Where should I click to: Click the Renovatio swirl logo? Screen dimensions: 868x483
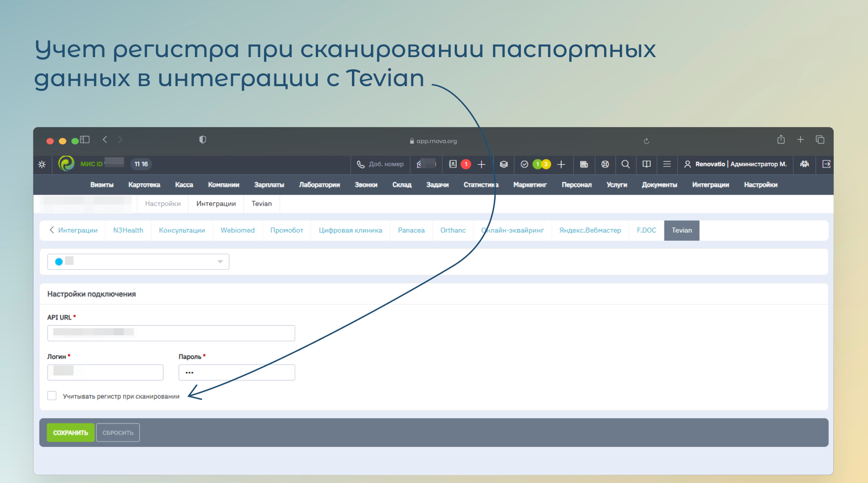[67, 164]
